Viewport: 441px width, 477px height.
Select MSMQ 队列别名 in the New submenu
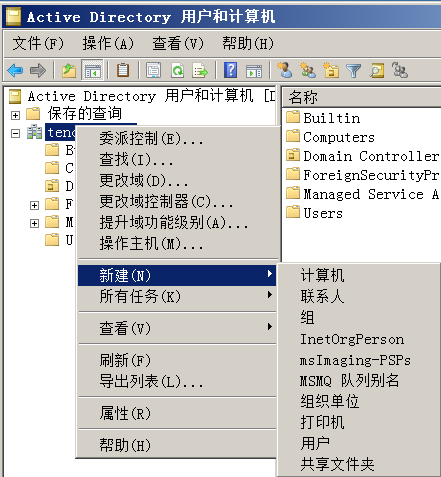click(x=358, y=380)
